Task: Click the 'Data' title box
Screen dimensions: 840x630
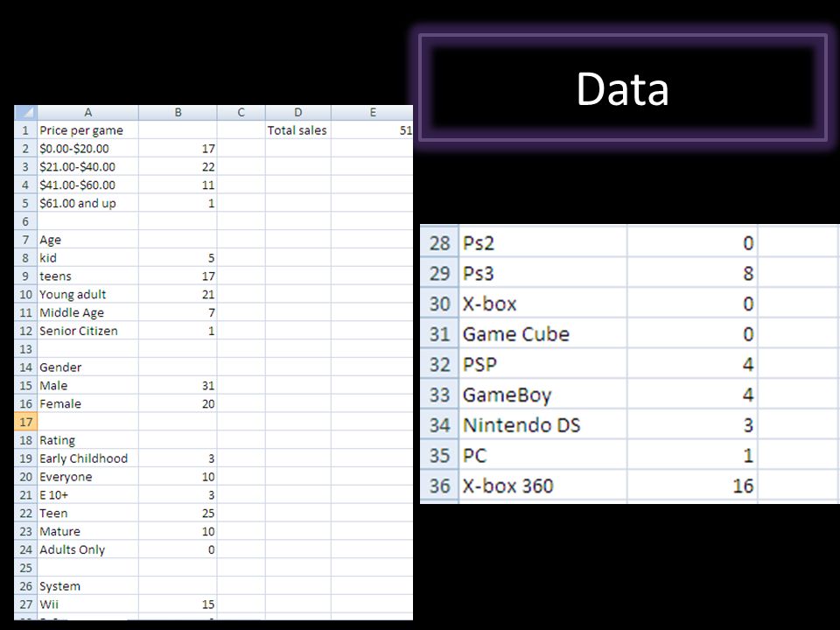Action: pos(623,88)
